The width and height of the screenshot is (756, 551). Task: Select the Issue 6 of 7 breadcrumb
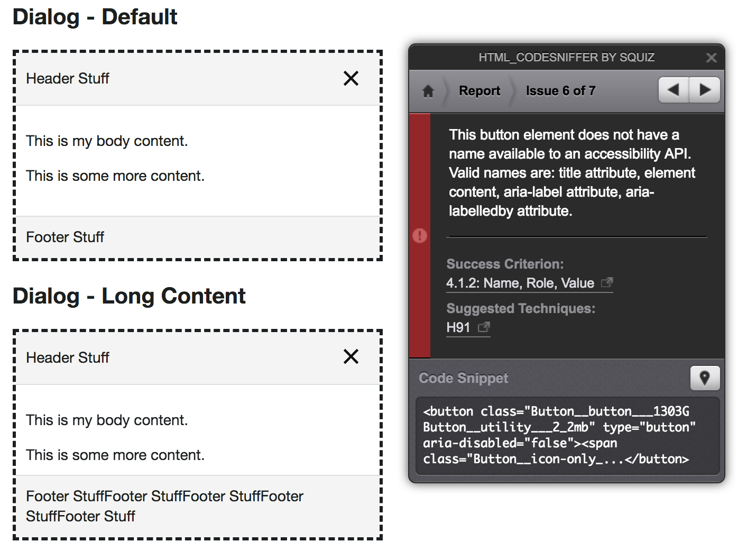(560, 90)
